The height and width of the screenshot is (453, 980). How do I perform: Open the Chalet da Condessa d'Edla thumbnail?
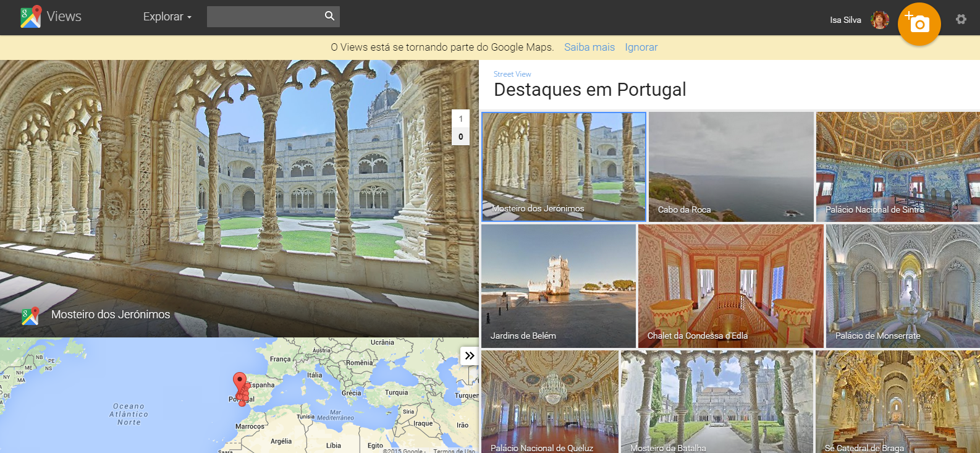pos(731,286)
